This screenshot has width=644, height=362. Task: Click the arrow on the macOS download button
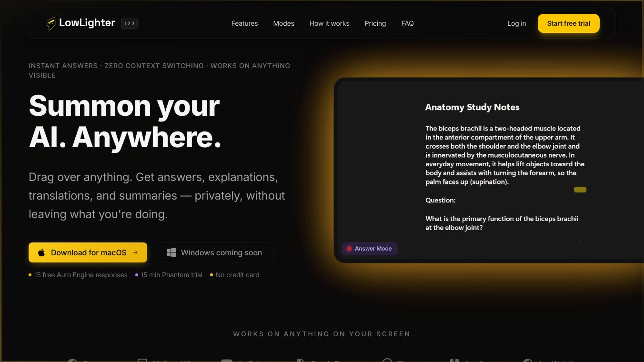pos(135,252)
